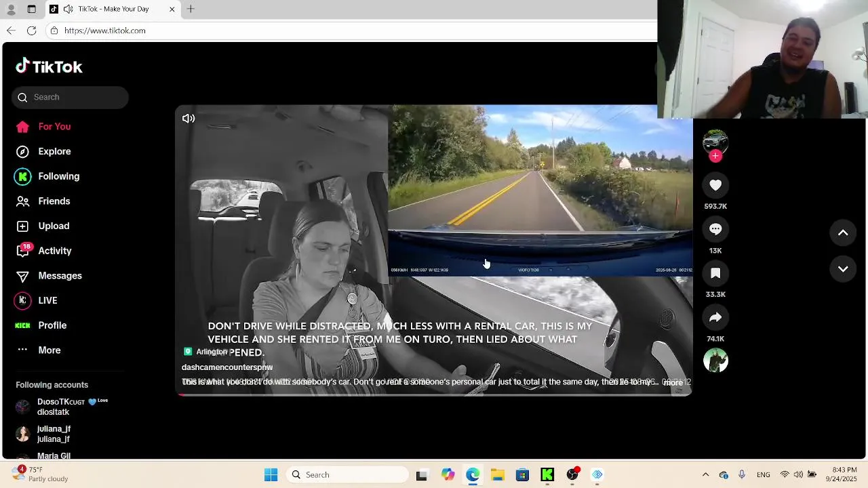The height and width of the screenshot is (488, 868).
Task: Click the TikTok logo
Action: 49,66
